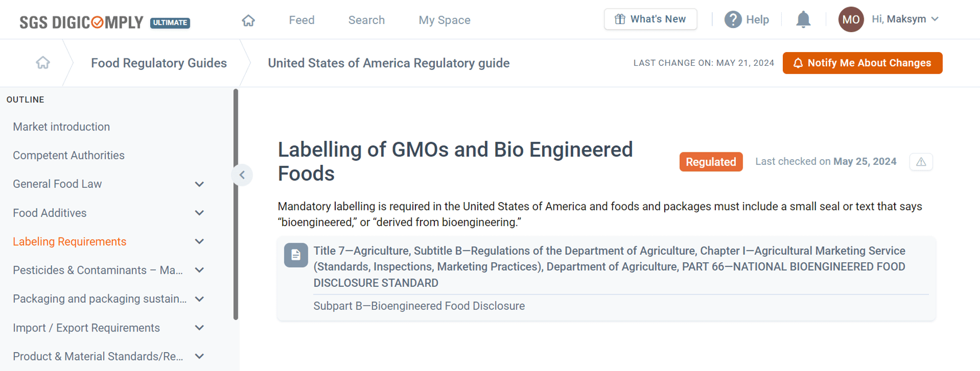980x371 pixels.
Task: Click the document icon on the Title 7 card
Action: coord(296,255)
